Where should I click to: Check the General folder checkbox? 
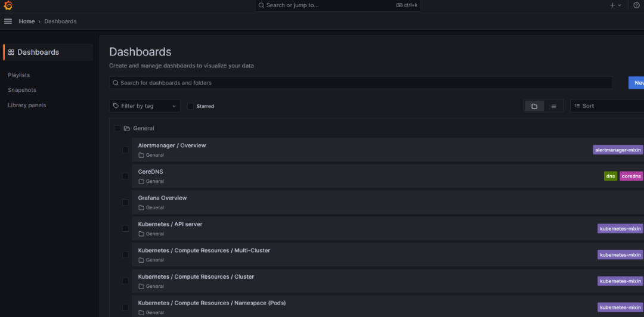117,129
